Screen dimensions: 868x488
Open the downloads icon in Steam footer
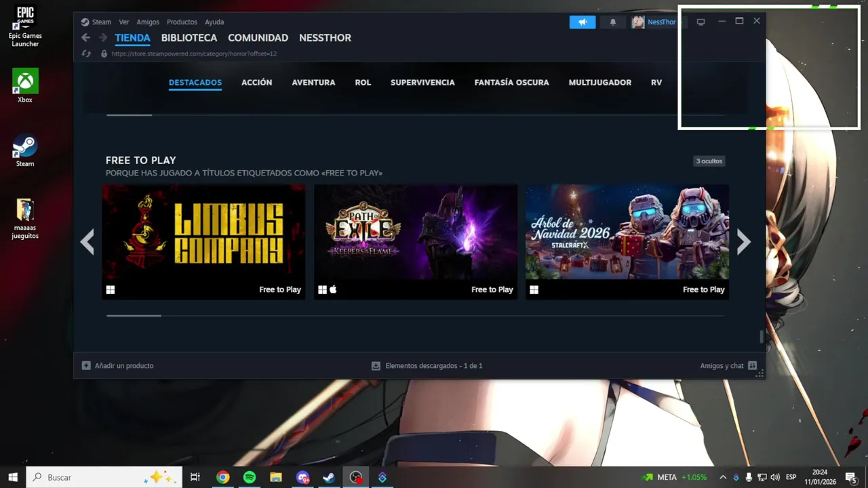click(376, 365)
